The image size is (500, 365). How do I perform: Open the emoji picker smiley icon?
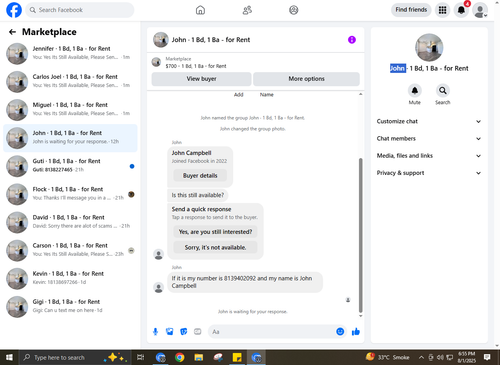(x=340, y=332)
